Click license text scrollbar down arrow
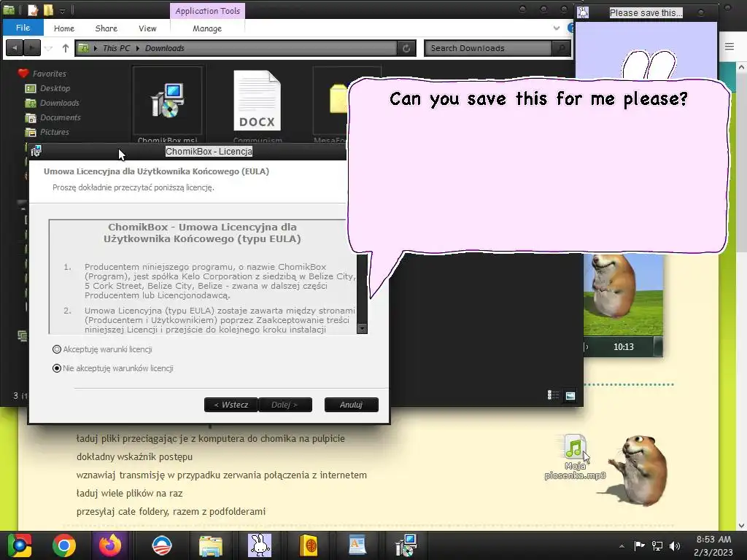This screenshot has width=747, height=560. (x=362, y=329)
